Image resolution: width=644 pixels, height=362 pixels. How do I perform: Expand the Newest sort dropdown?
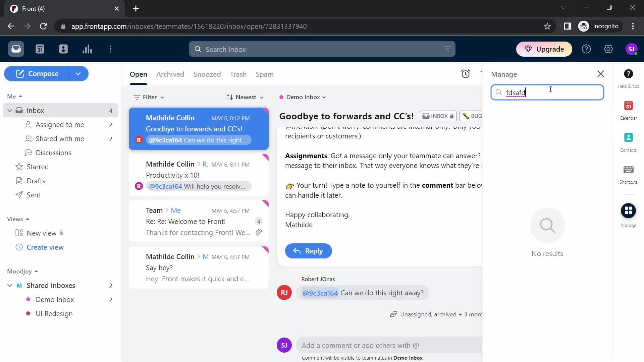pyautogui.click(x=245, y=97)
